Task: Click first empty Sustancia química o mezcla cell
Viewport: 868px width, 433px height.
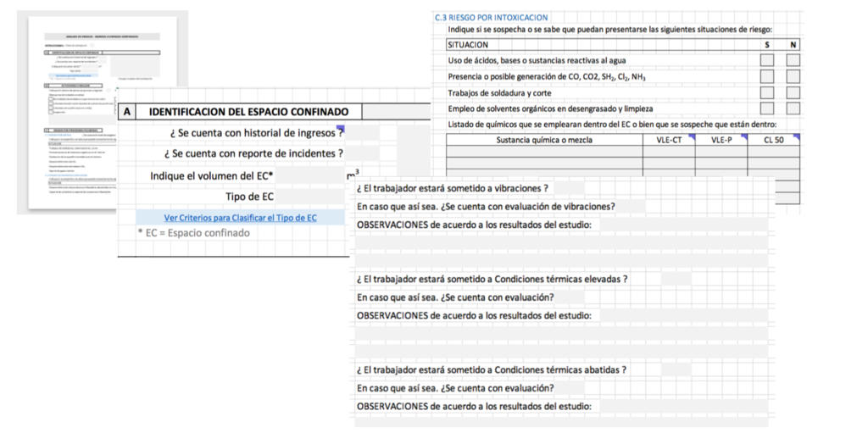Action: point(545,152)
